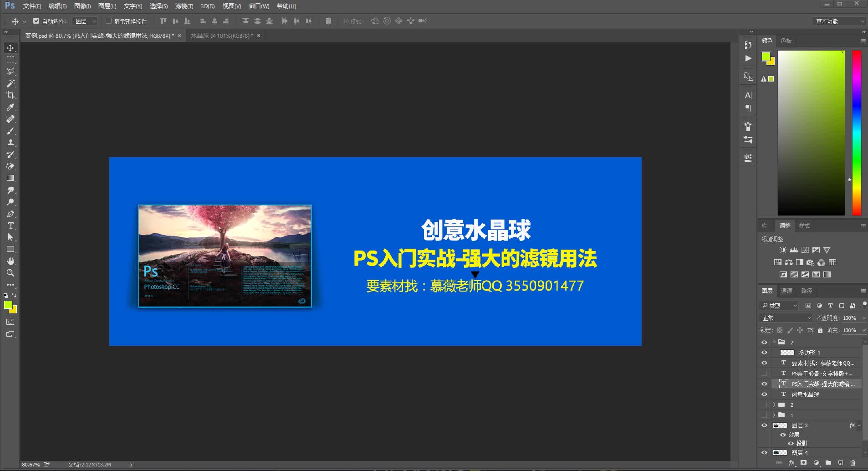Open the Eyedropper tool
This screenshot has height=471, width=868.
pyautogui.click(x=10, y=107)
